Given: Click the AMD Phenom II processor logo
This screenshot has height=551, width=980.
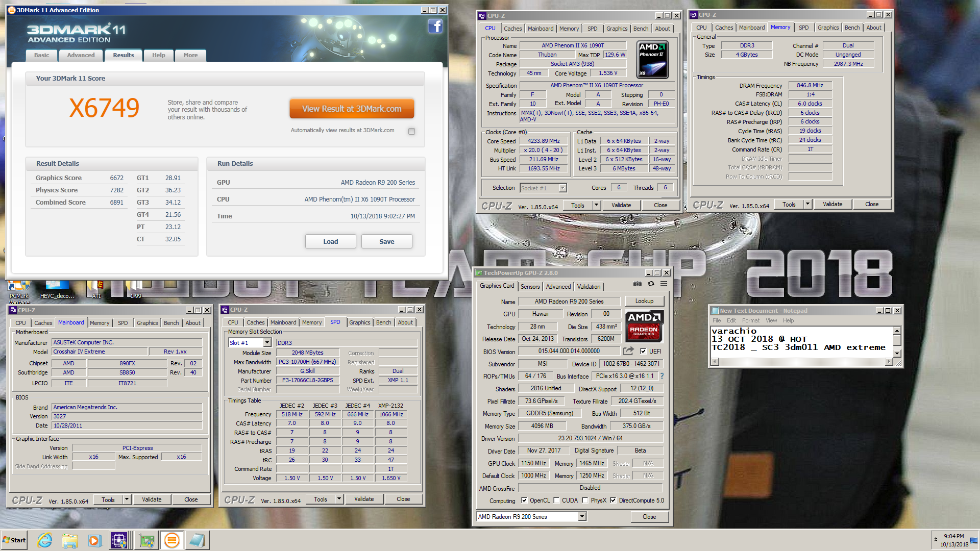Looking at the screenshot, I should pos(653,60).
